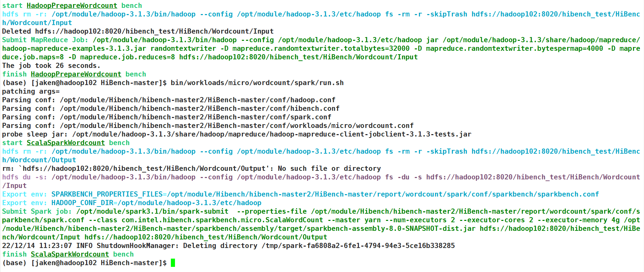Click the 'probe sleep jar:' line
Viewport: 644px width, 272px height.
point(237,134)
